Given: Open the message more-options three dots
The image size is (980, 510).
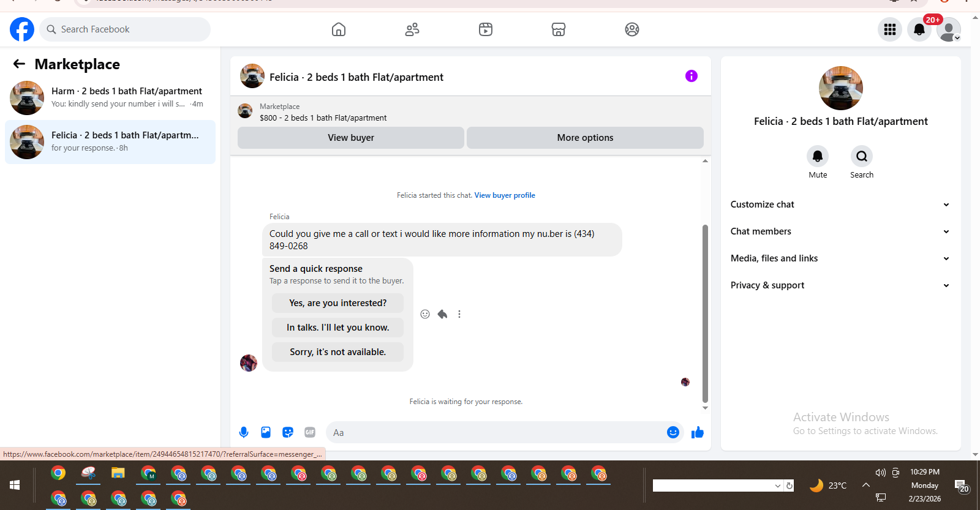Looking at the screenshot, I should [459, 314].
